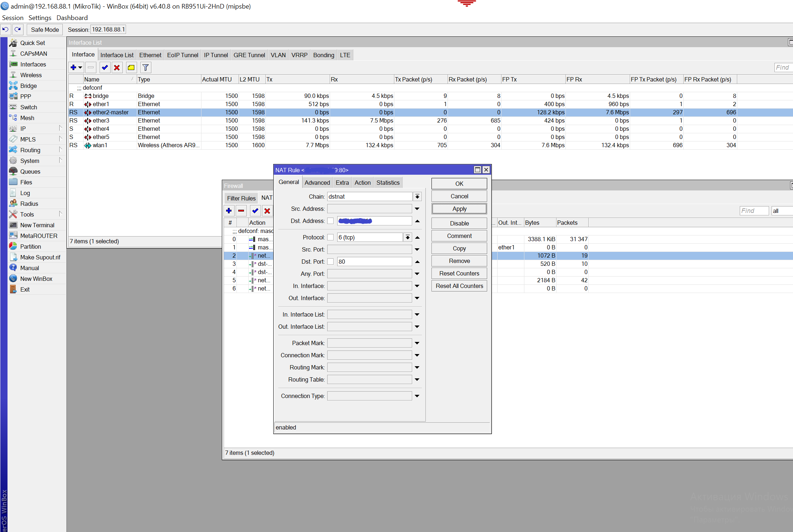Click the undo arrow icon in toolbar

click(6, 30)
